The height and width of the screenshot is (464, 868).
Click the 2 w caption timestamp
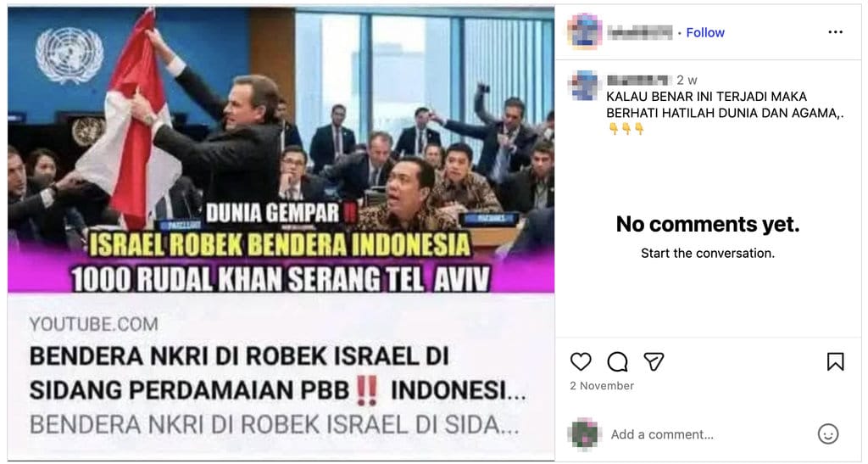tap(687, 81)
